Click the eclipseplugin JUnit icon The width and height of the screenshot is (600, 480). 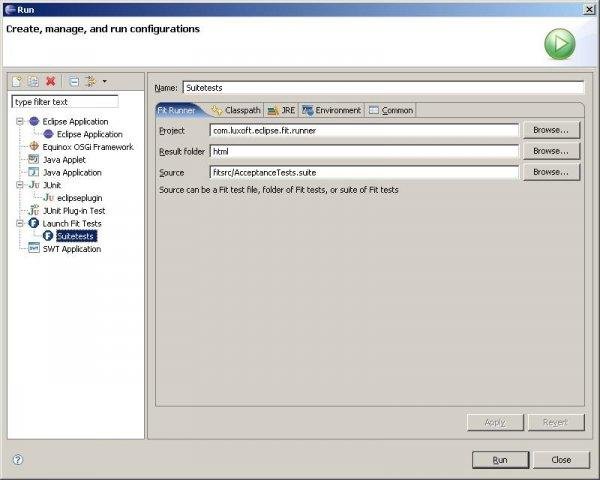pos(48,198)
